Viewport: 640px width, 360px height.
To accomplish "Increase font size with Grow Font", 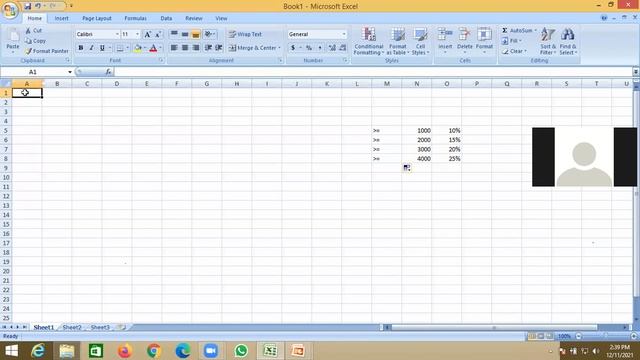I will (x=148, y=34).
